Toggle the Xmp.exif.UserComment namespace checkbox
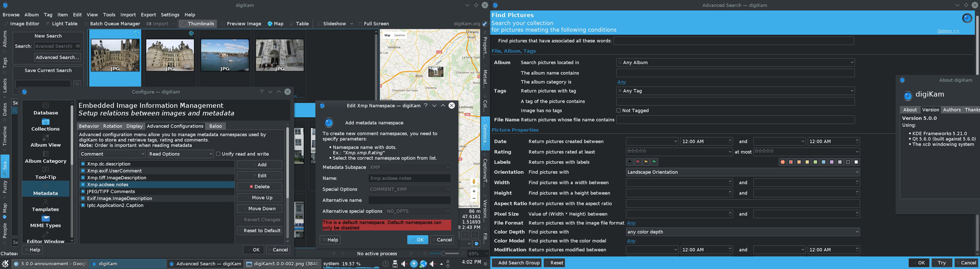This screenshot has height=269, width=980. (x=83, y=171)
